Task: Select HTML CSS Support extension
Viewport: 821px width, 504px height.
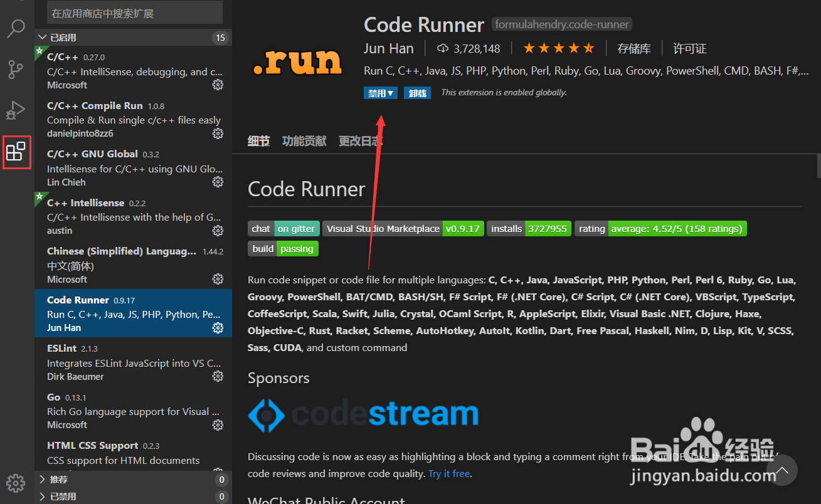Action: [133, 453]
